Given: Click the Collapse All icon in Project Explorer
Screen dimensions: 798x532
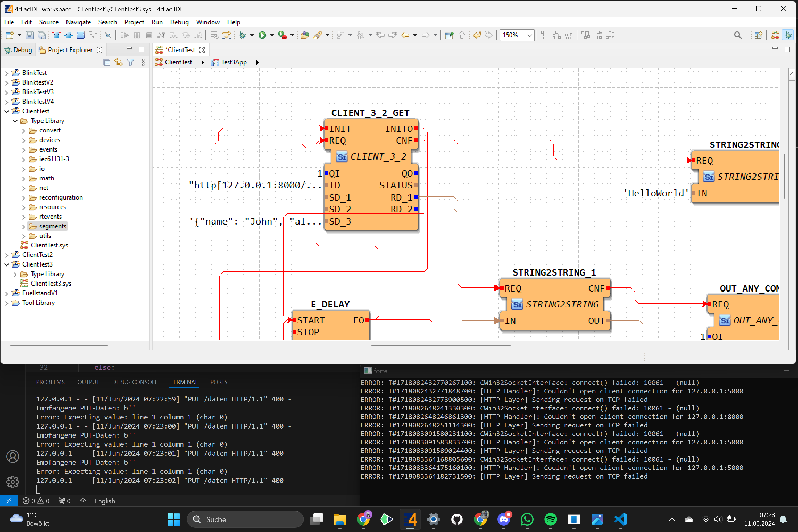Looking at the screenshot, I should (107, 63).
